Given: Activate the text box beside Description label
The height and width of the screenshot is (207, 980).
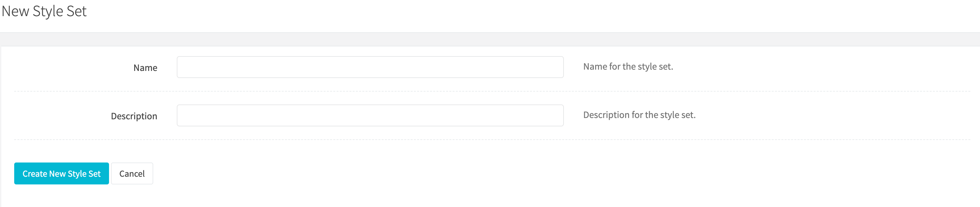Looking at the screenshot, I should click(x=370, y=115).
